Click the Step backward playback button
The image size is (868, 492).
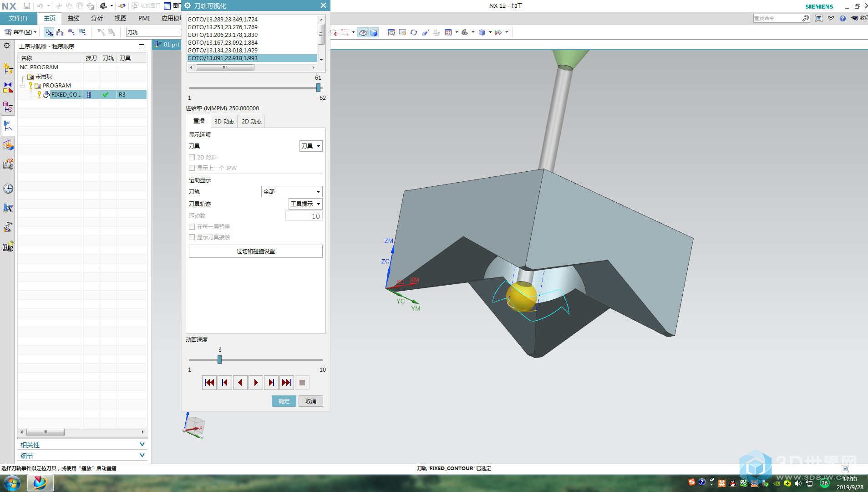tap(225, 383)
